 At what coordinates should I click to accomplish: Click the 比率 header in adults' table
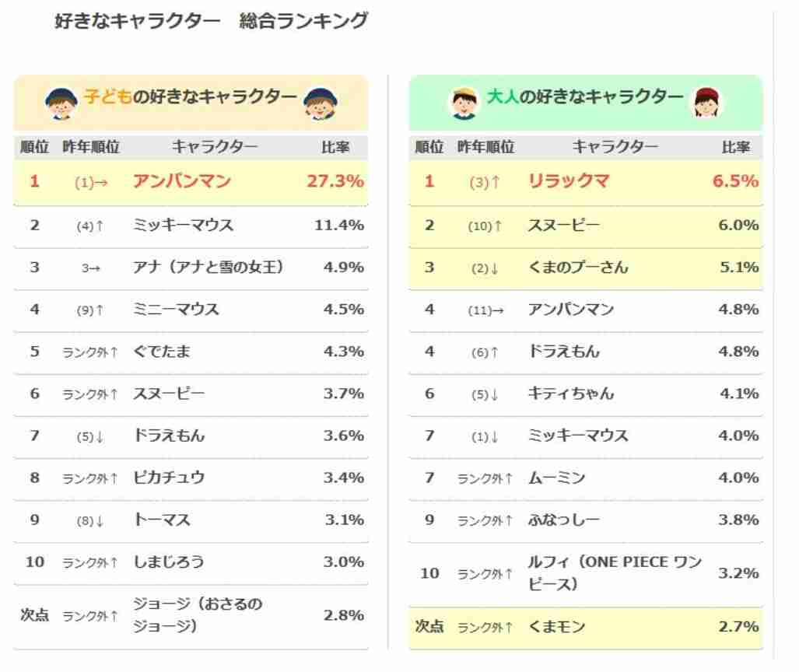pyautogui.click(x=735, y=147)
